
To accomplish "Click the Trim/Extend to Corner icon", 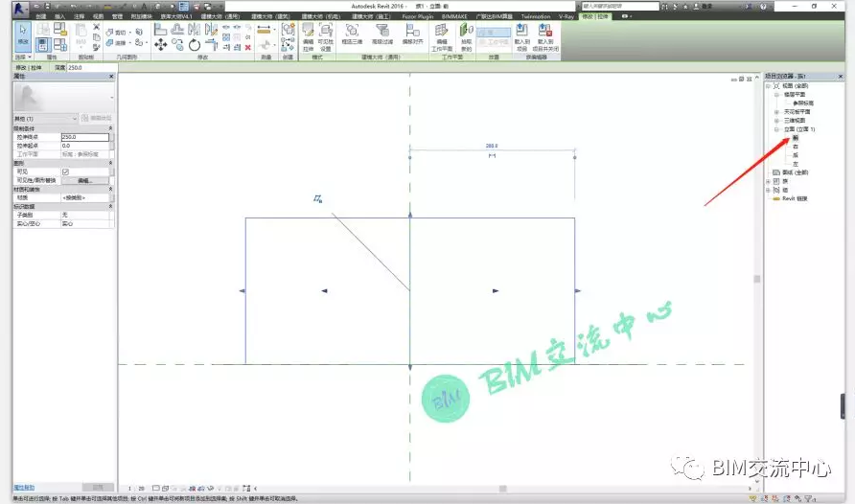I will (211, 45).
